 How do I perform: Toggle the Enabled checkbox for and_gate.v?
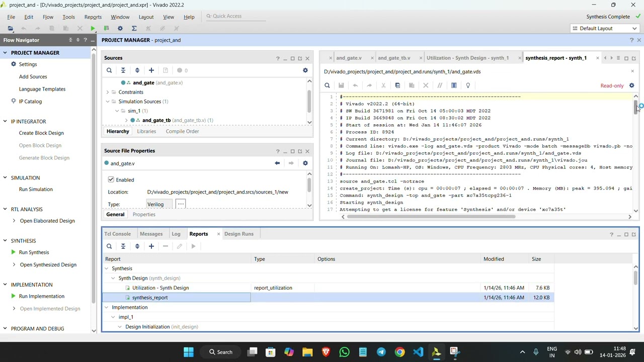pos(111,179)
